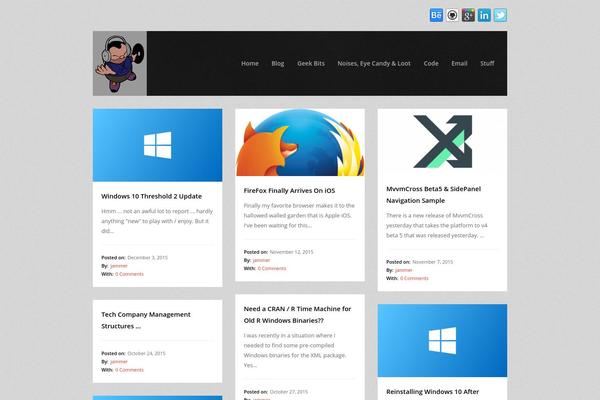The image size is (600, 400).
Task: Open Need a CRAN / R Time Machine post
Action: coord(297,315)
